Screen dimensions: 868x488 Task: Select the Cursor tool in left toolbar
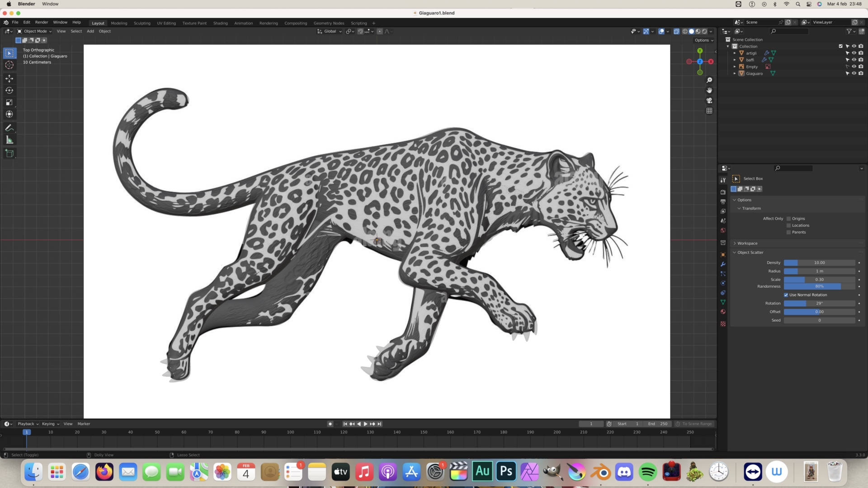pos(9,65)
